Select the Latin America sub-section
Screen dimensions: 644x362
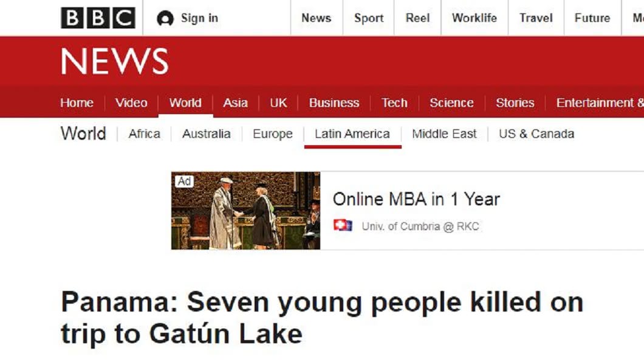352,134
